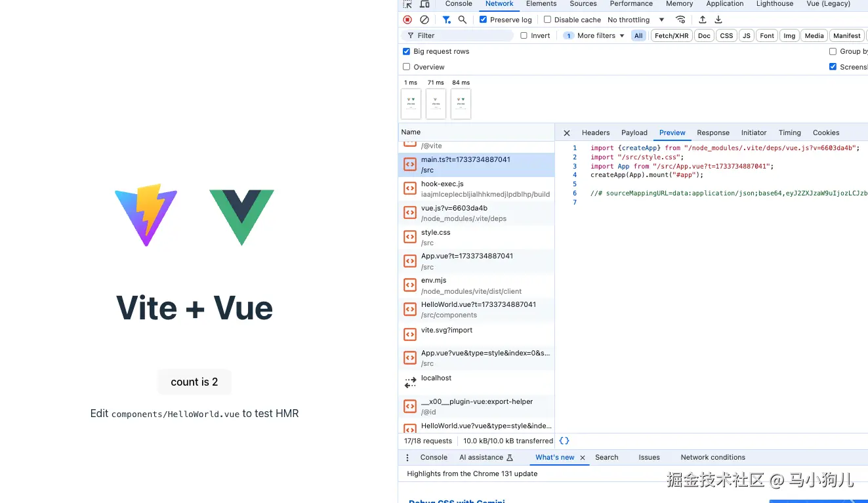Switch to the Sources panel tab
868x503 pixels.
(583, 4)
